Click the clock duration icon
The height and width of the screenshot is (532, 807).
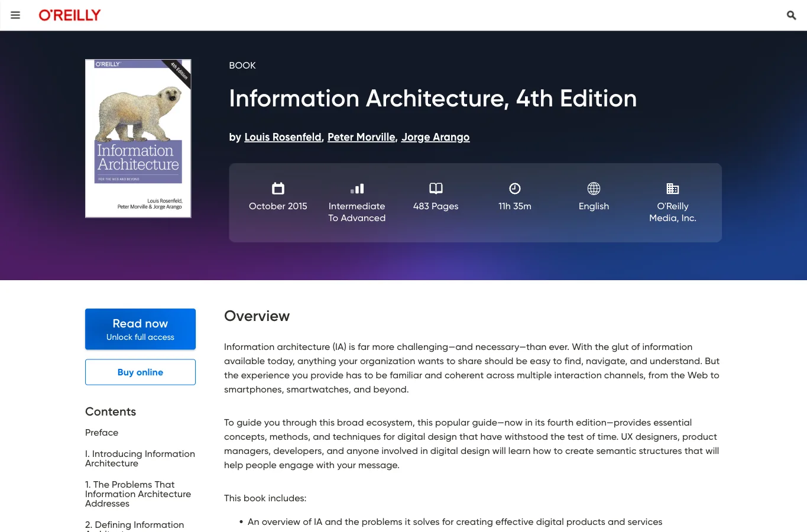(515, 189)
